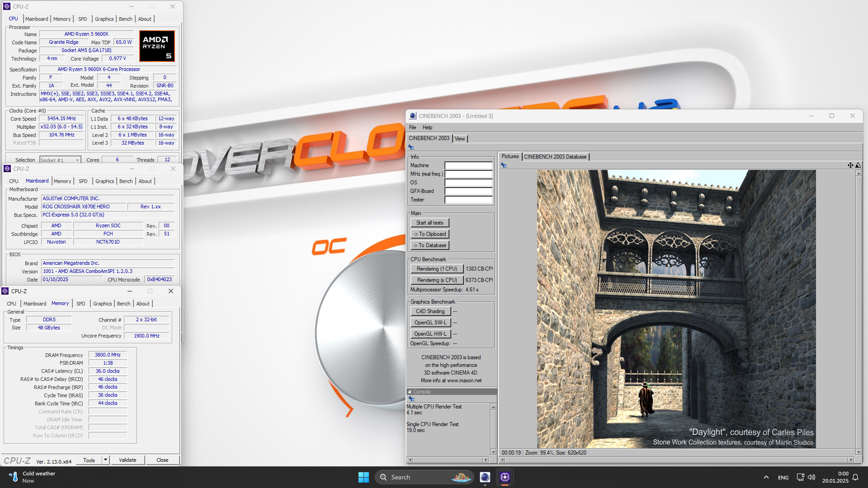Image resolution: width=868 pixels, height=488 pixels.
Task: Click the triangle icon beside the move icon
Action: point(858,165)
